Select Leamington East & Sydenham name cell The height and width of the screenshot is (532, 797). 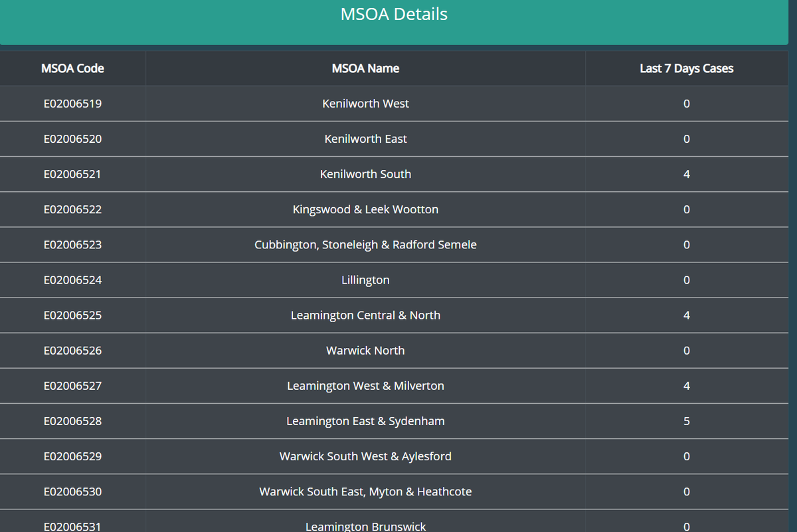[x=365, y=420]
